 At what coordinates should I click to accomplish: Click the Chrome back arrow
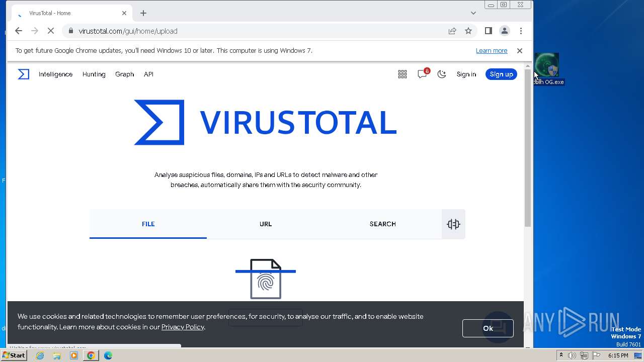(19, 31)
